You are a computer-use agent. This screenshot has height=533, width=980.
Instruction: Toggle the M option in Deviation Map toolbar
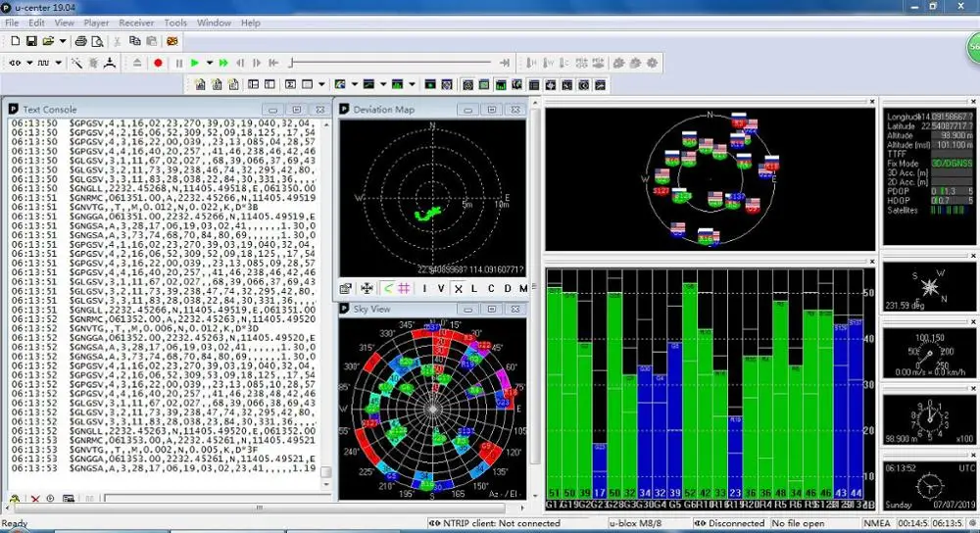pos(523,288)
